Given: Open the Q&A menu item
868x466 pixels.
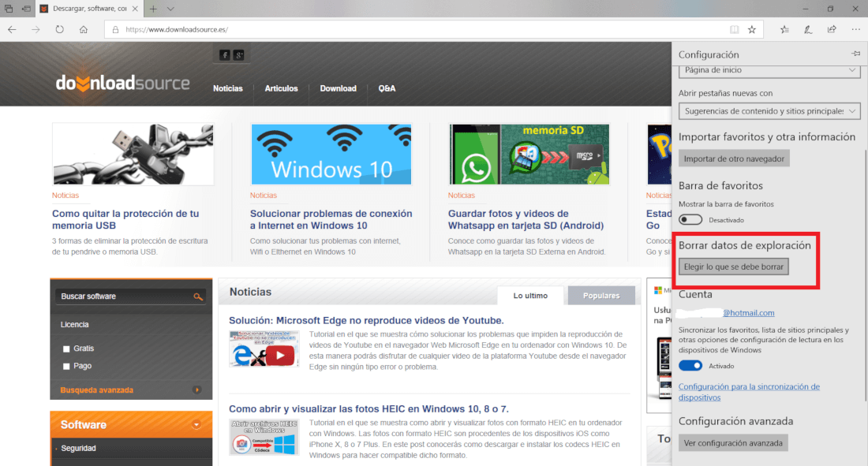Looking at the screenshot, I should pyautogui.click(x=387, y=88).
